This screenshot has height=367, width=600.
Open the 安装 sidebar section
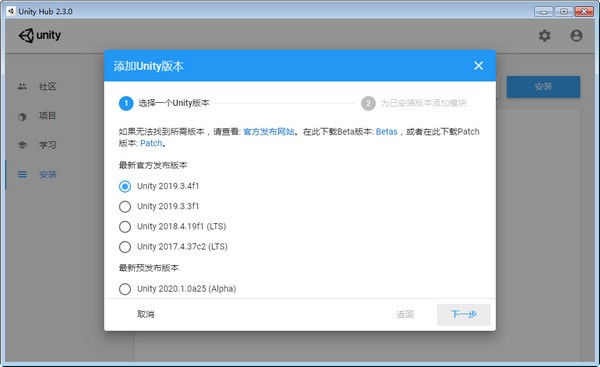(47, 175)
